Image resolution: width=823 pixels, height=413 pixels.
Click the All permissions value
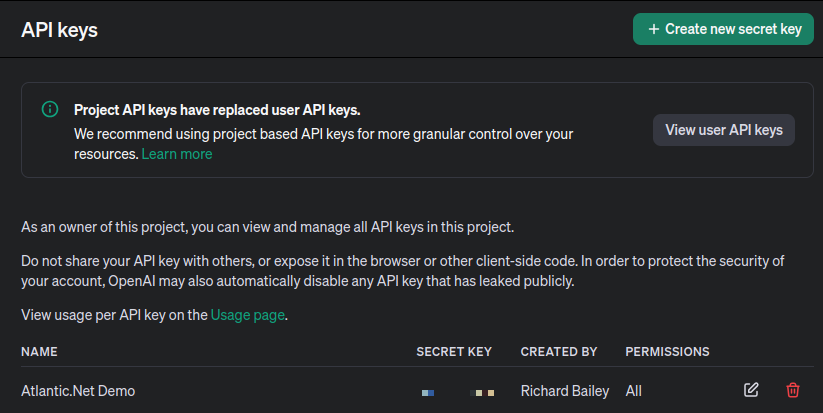(x=634, y=391)
